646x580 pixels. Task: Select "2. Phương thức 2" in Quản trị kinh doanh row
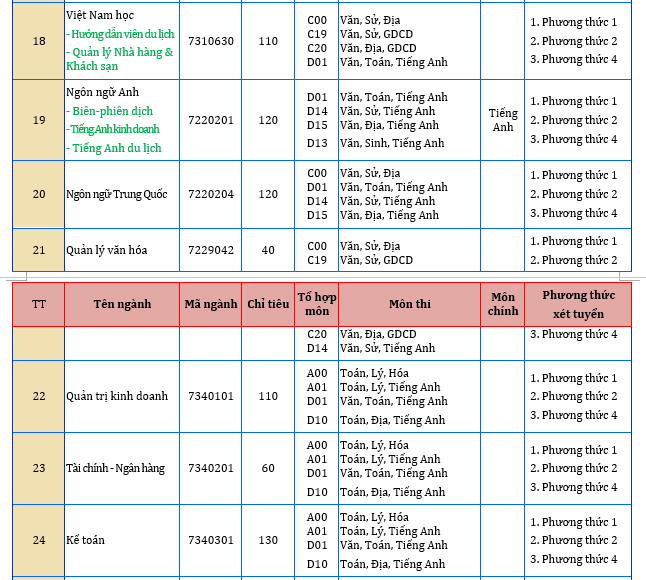pos(573,396)
